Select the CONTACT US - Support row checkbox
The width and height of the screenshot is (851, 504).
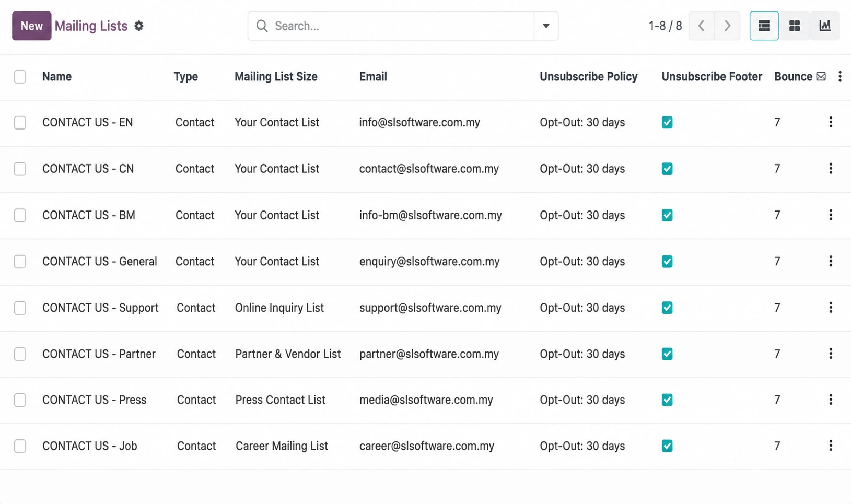pyautogui.click(x=20, y=308)
